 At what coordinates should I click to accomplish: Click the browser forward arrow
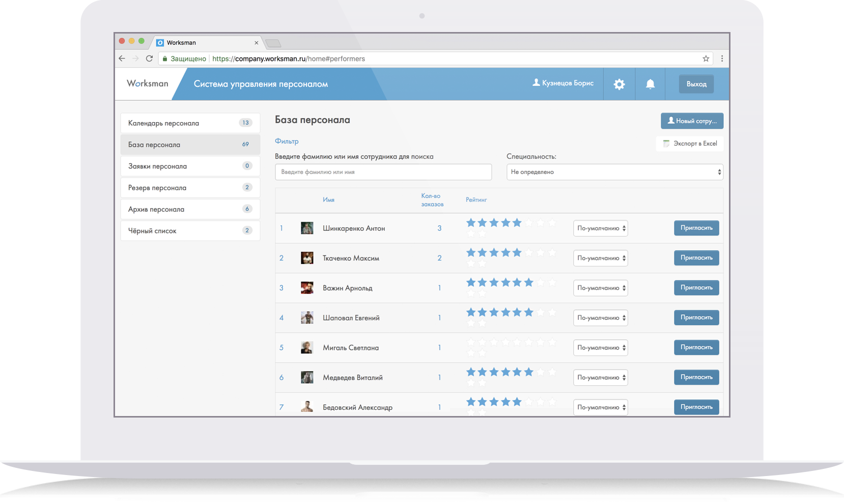(135, 58)
